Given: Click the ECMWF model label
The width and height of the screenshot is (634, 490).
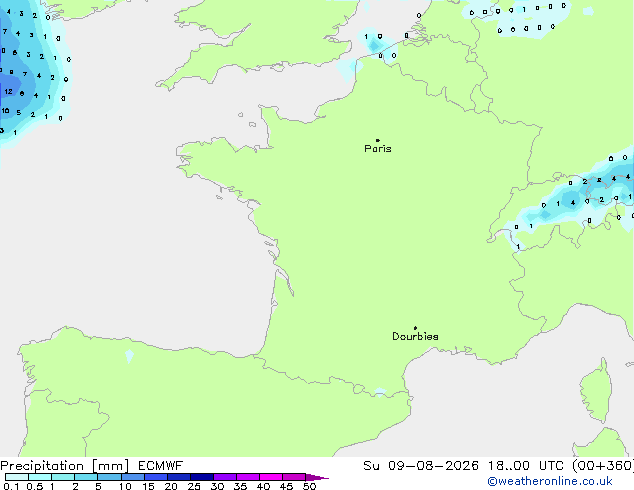Looking at the screenshot, I should (161, 466).
